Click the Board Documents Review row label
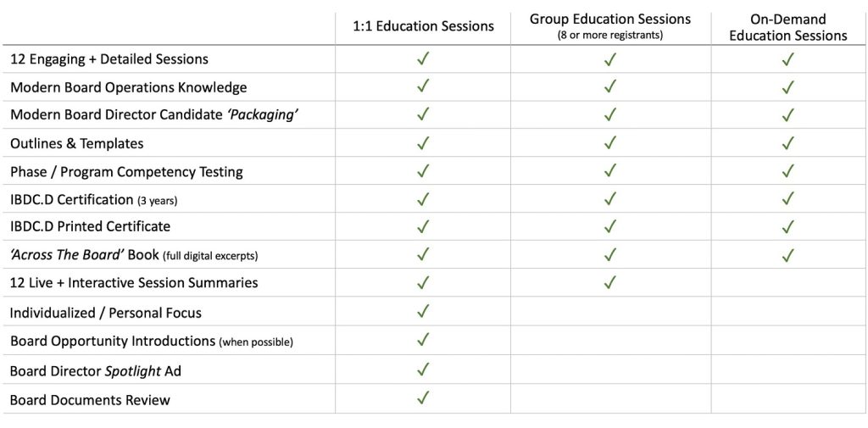Viewport: 868px width, 428px height. coord(90,400)
